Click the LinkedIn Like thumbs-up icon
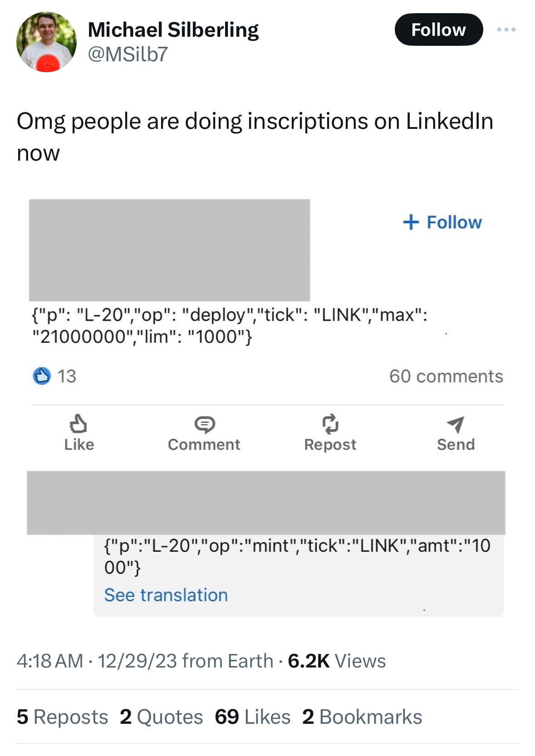Screen dimensions: 535x756 78,424
